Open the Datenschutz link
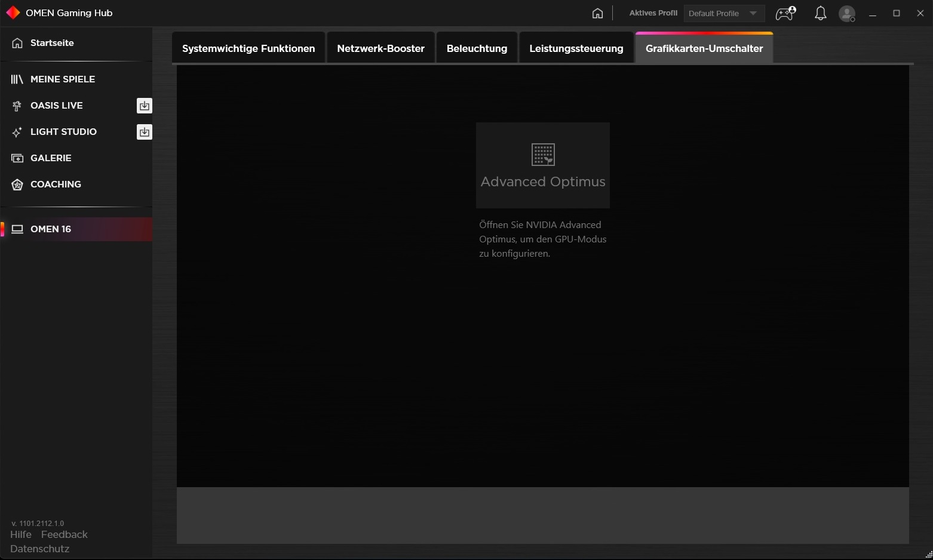Viewport: 933px width, 560px height. coord(40,549)
